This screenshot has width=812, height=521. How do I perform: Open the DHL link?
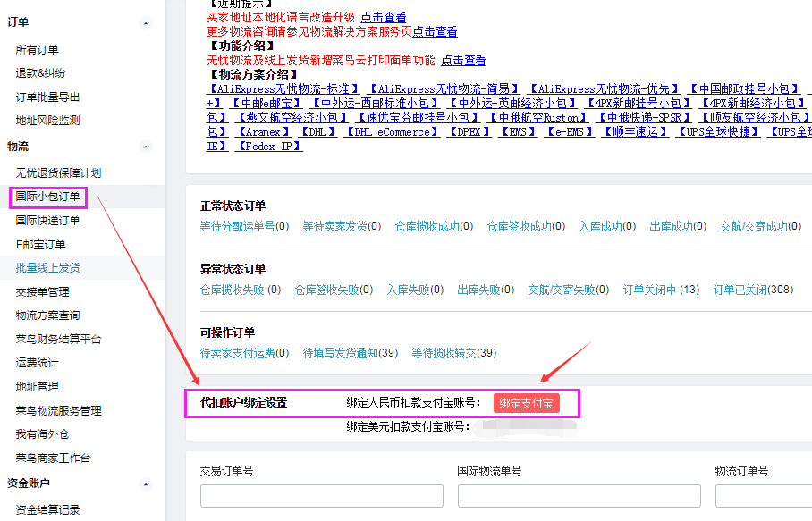tap(317, 132)
